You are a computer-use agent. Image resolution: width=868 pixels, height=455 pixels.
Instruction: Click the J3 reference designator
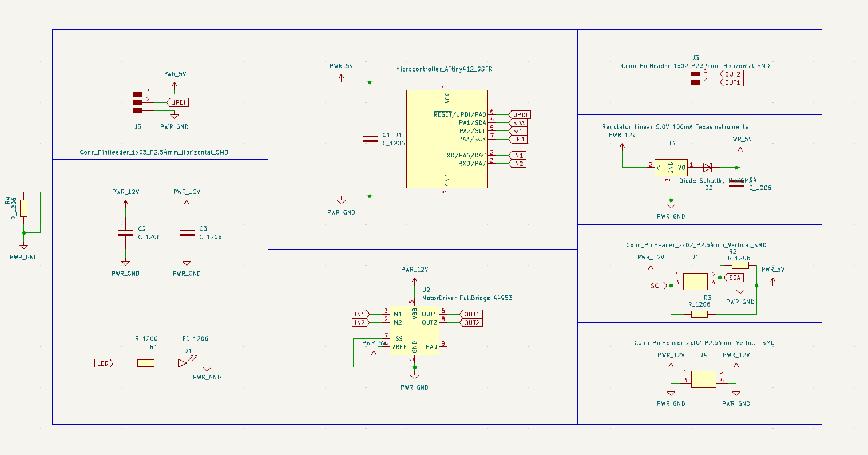point(695,58)
